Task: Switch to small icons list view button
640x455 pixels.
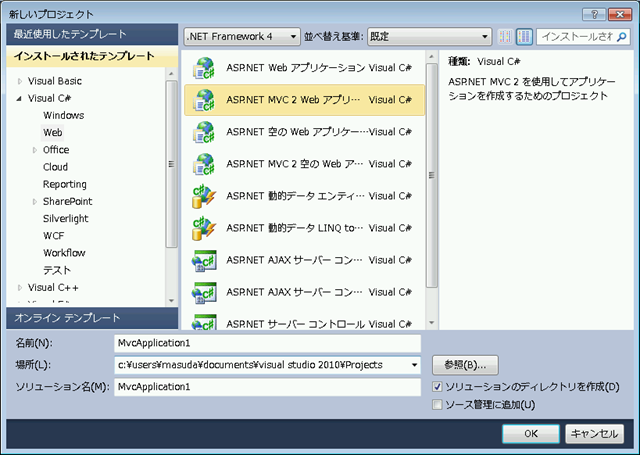Action: point(524,37)
